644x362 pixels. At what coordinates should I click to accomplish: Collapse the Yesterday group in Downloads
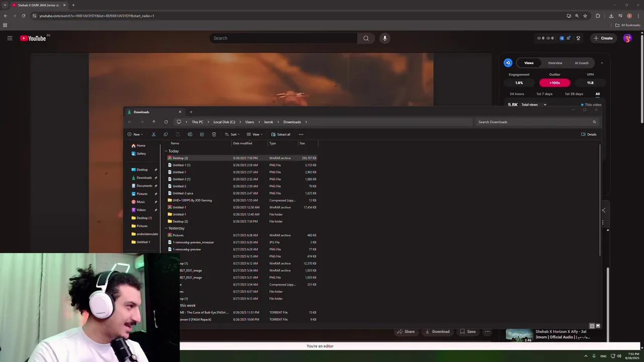point(166,228)
